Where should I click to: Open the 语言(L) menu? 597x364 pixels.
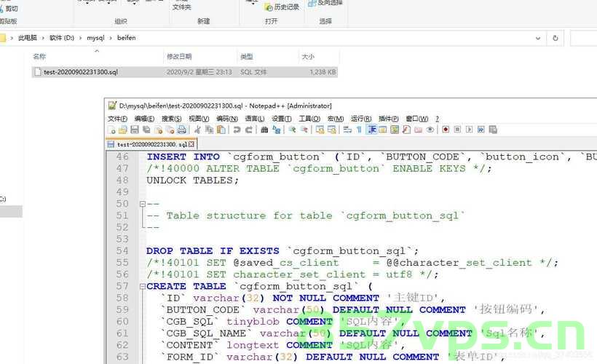click(255, 119)
